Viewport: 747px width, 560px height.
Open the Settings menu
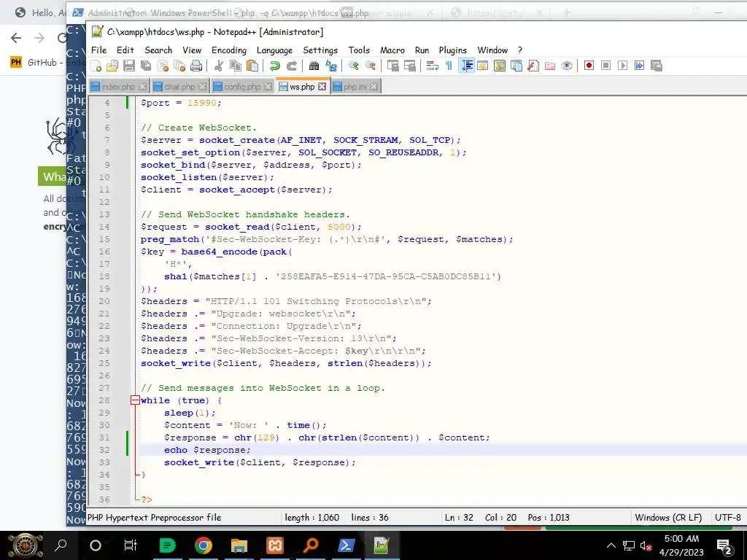point(320,50)
